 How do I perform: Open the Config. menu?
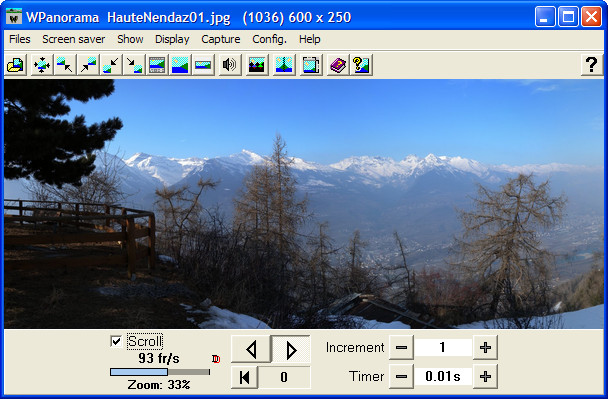[x=269, y=39]
